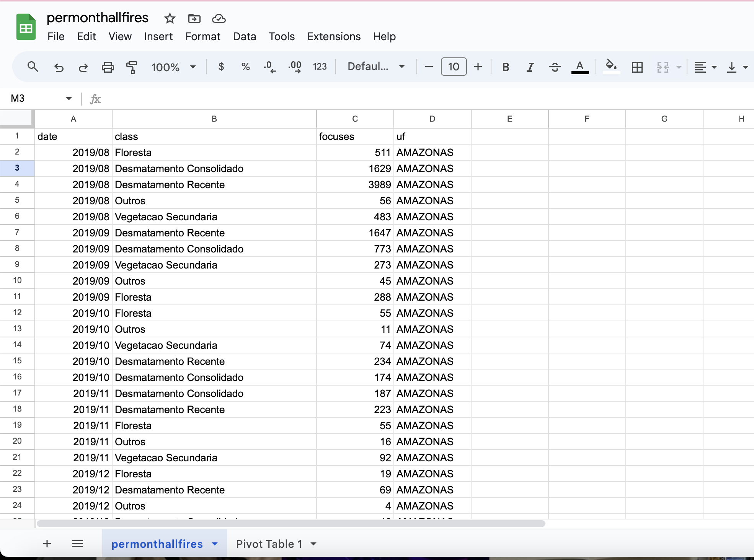This screenshot has height=560, width=754.
Task: Decrease decimal places
Action: coord(270,67)
